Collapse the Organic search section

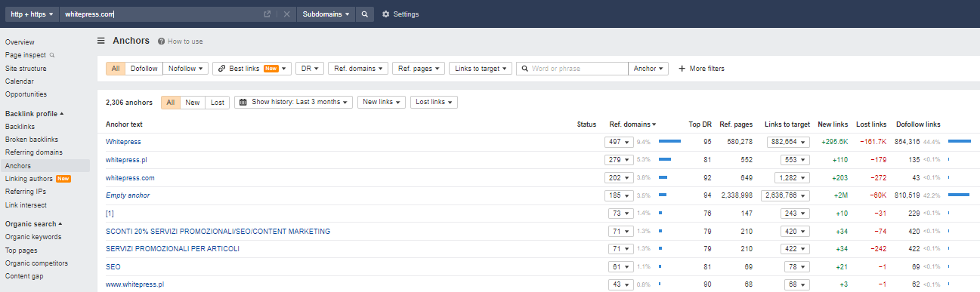[x=33, y=224]
